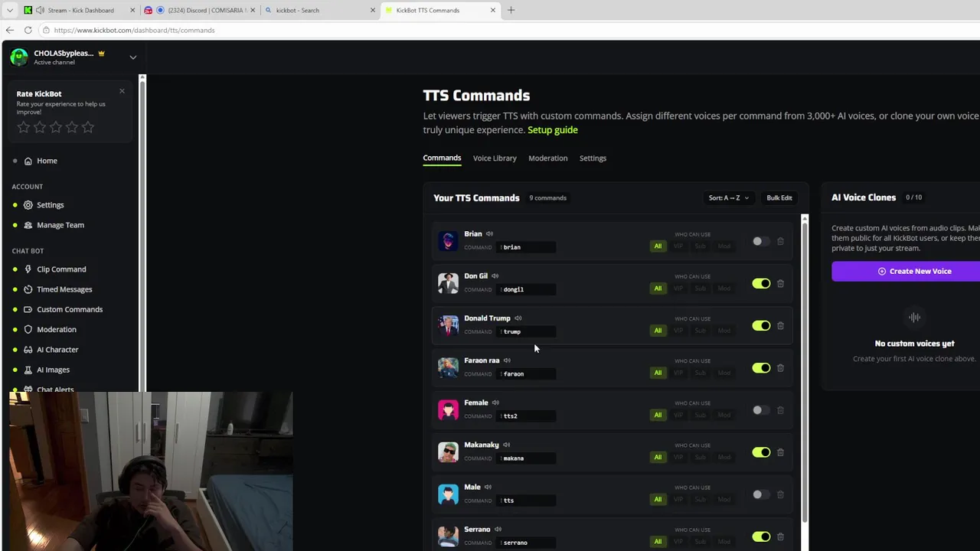Open the browser tab list dropdown
Screen dimensions: 980x551
coord(9,10)
